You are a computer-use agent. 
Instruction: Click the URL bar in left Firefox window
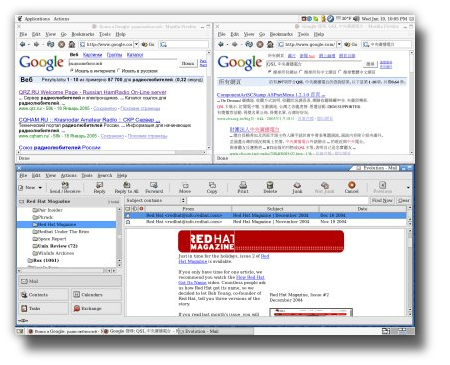[106, 44]
